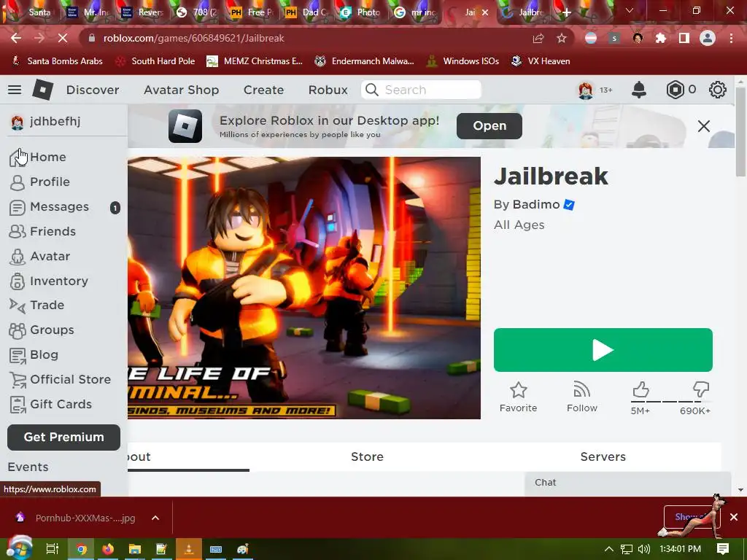Open the Roblox hamburger navigation menu

pos(15,90)
